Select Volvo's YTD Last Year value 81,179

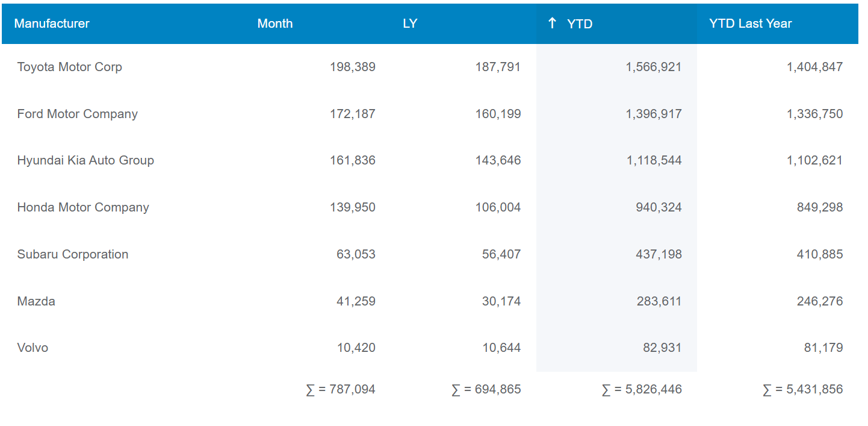[x=823, y=348]
